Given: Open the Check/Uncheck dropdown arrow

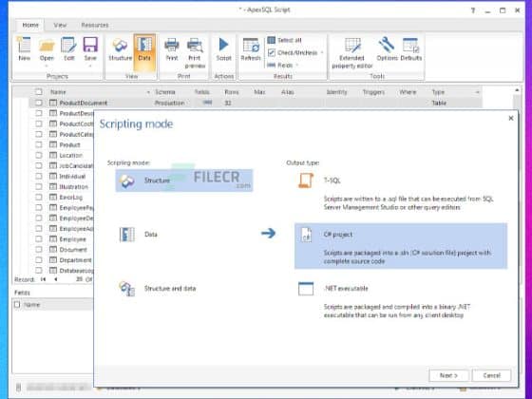Looking at the screenshot, I should click(322, 52).
